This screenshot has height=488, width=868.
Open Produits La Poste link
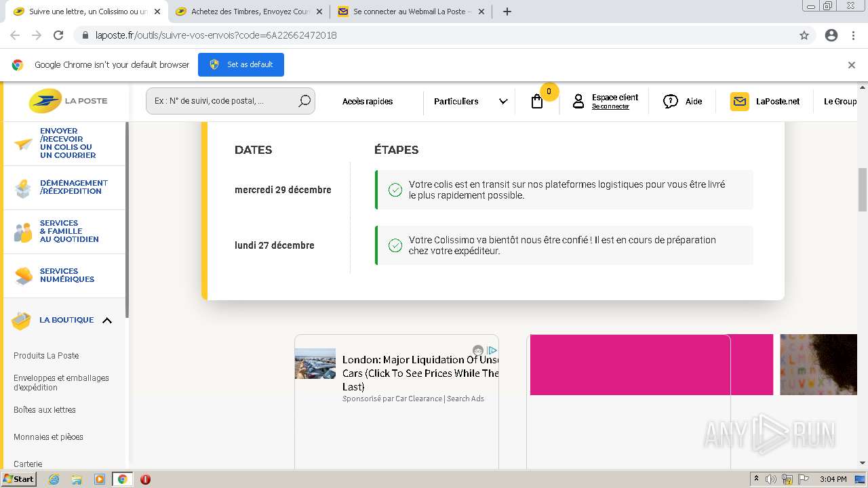pyautogui.click(x=46, y=356)
